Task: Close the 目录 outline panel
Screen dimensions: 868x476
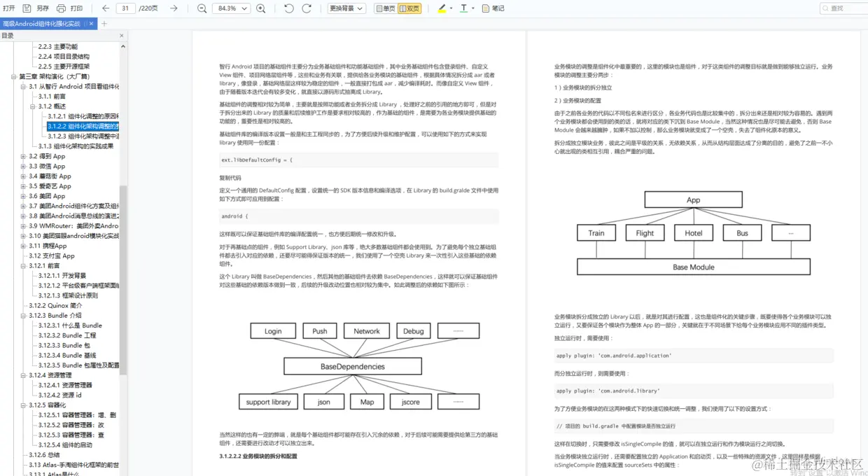Action: (x=122, y=35)
